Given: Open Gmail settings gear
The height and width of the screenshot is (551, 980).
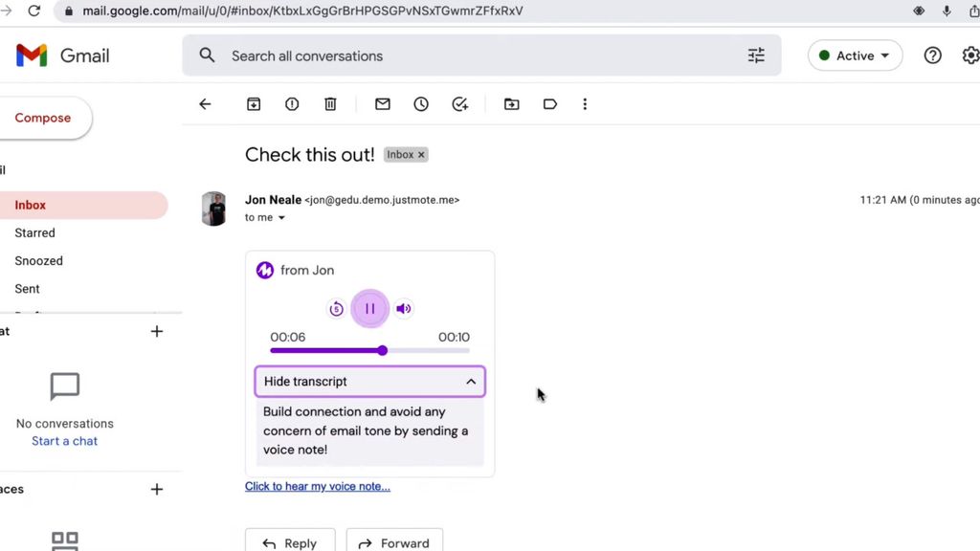Looking at the screenshot, I should pyautogui.click(x=970, y=55).
